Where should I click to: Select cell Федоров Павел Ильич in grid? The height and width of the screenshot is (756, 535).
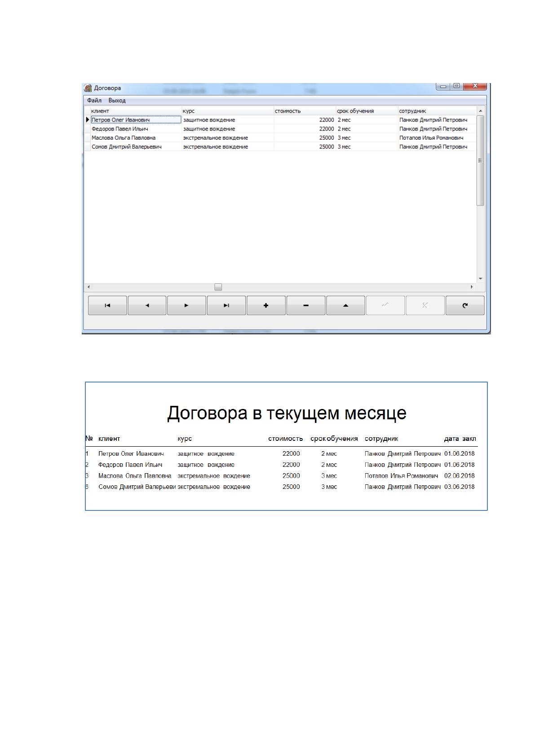coord(136,129)
